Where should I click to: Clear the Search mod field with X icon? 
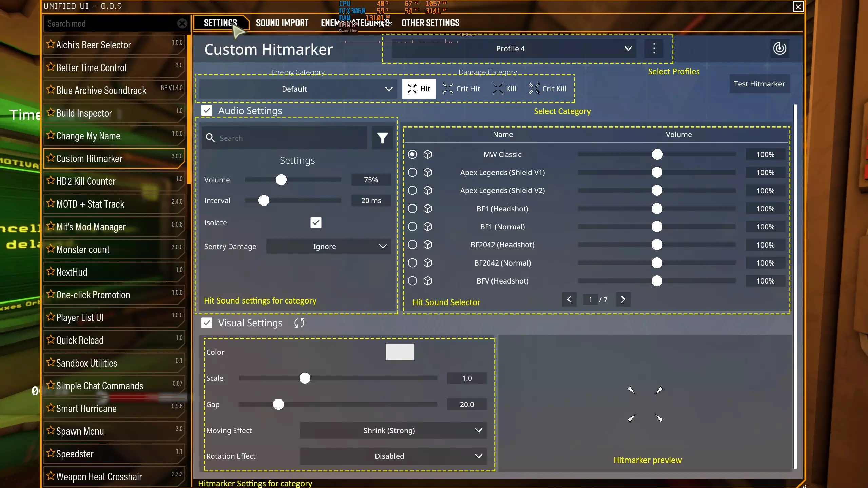182,23
